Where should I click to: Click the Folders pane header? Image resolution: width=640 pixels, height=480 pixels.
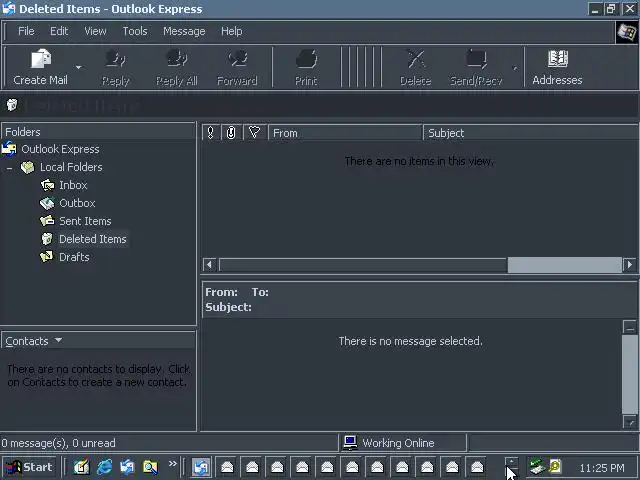98,132
